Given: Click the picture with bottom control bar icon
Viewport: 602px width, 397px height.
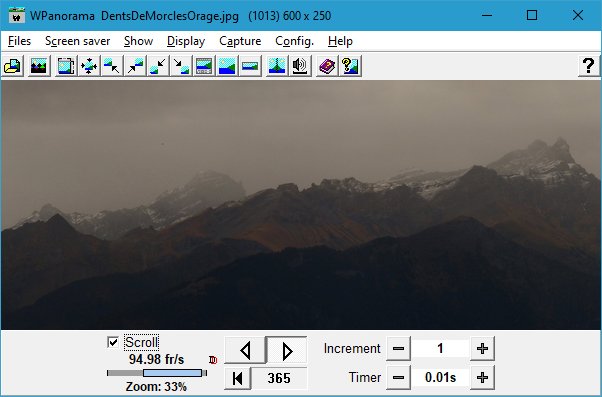Looking at the screenshot, I should point(204,66).
